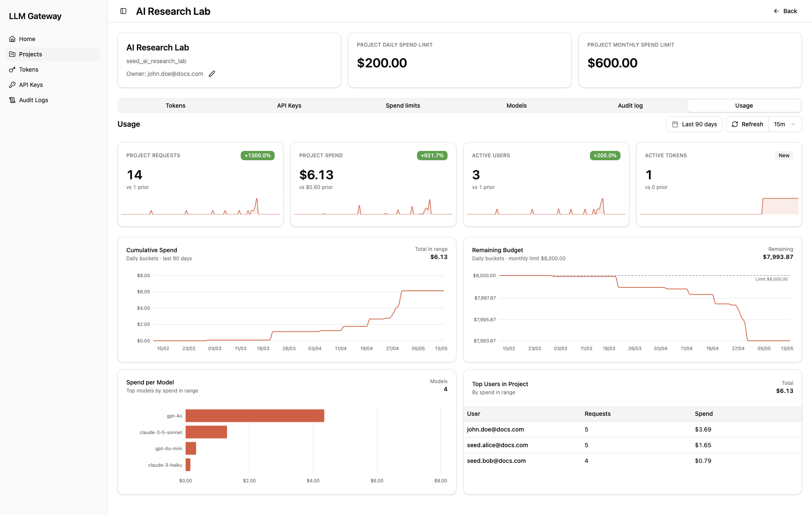Click the Refresh button label
The image size is (812, 515).
tap(752, 124)
